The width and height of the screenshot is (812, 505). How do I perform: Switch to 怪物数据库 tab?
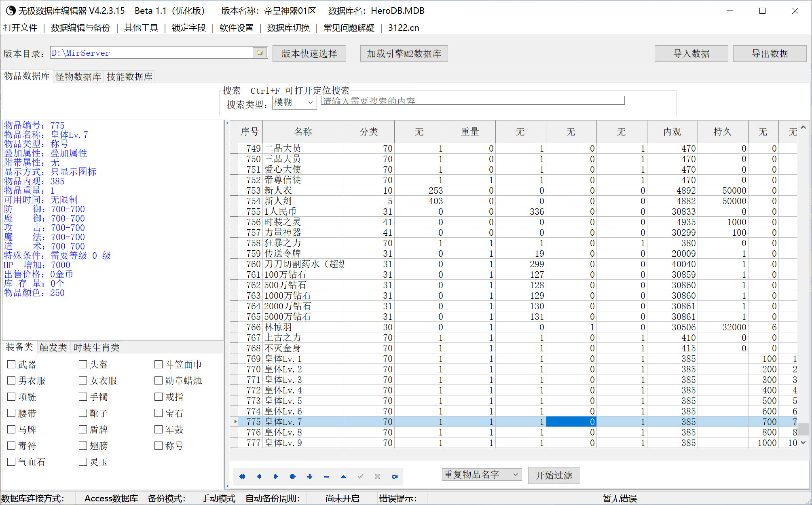coord(78,76)
